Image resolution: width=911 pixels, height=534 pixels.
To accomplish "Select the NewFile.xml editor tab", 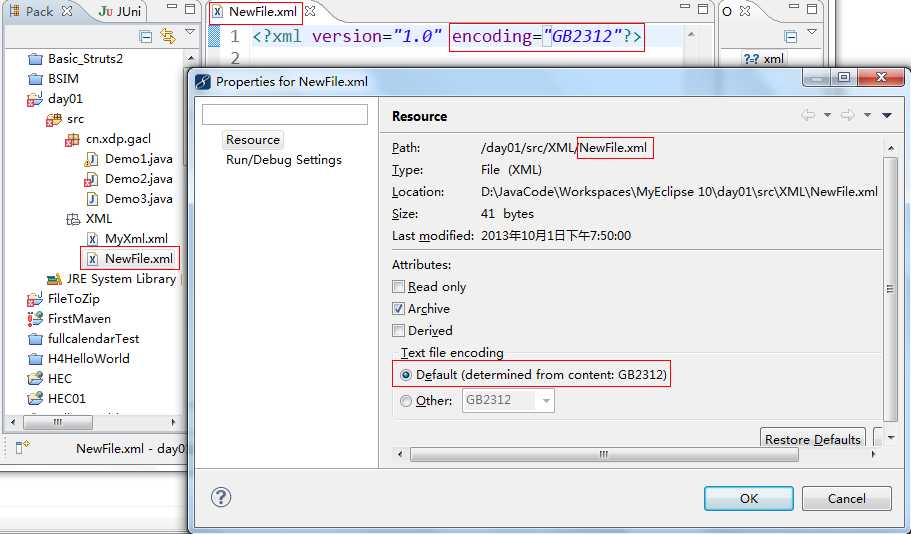I will (256, 12).
